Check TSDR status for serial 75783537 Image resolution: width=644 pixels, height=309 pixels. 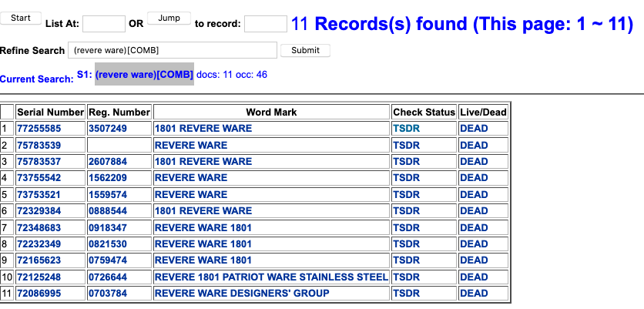pyautogui.click(x=407, y=162)
